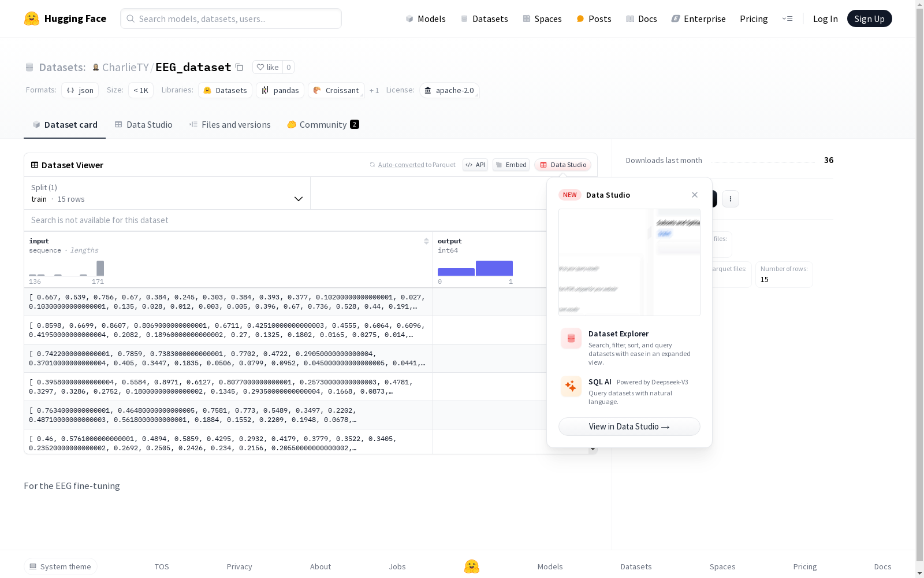Open Posts in top navigation
Viewport: 924px width, 578px height.
coord(594,18)
